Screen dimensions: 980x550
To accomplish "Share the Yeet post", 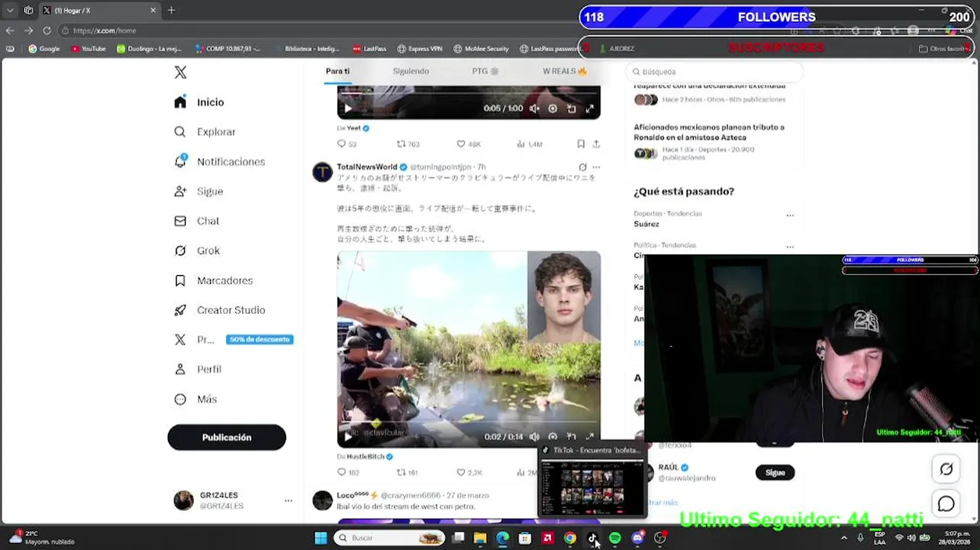I will [x=596, y=144].
